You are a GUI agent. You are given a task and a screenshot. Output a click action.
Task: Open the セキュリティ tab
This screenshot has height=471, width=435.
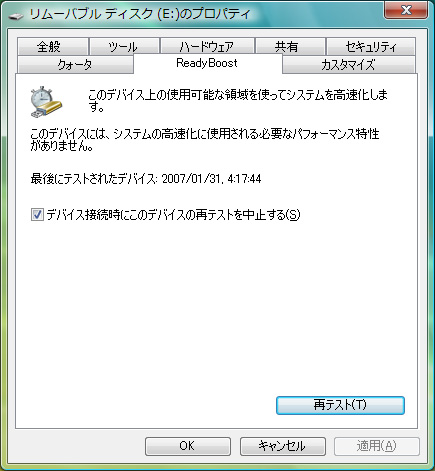[x=371, y=46]
